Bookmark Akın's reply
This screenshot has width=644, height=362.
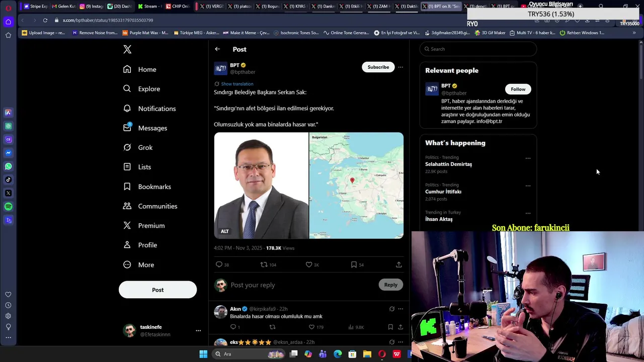[x=390, y=327]
